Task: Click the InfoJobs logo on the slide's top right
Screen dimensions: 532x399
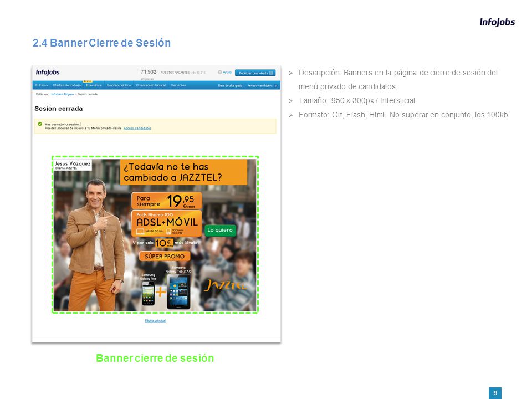Action: point(497,22)
